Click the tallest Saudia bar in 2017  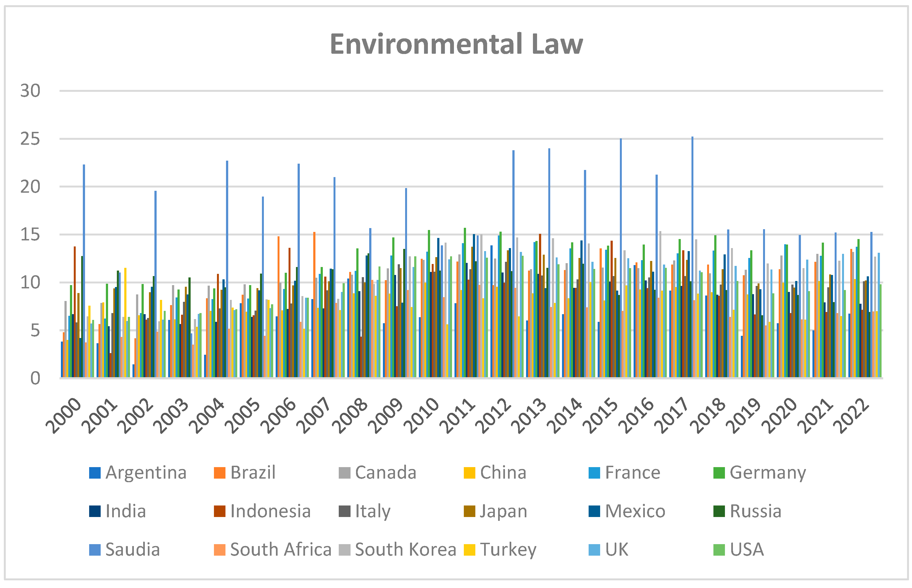(692, 257)
